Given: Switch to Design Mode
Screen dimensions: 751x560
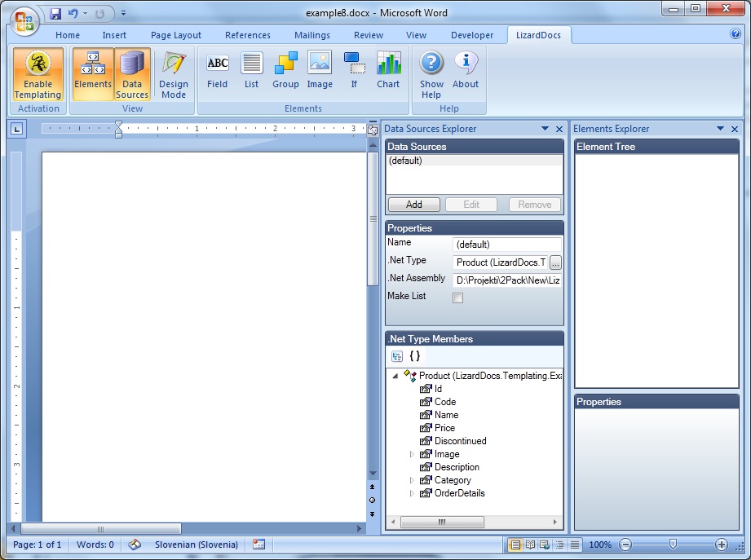Looking at the screenshot, I should click(x=174, y=74).
